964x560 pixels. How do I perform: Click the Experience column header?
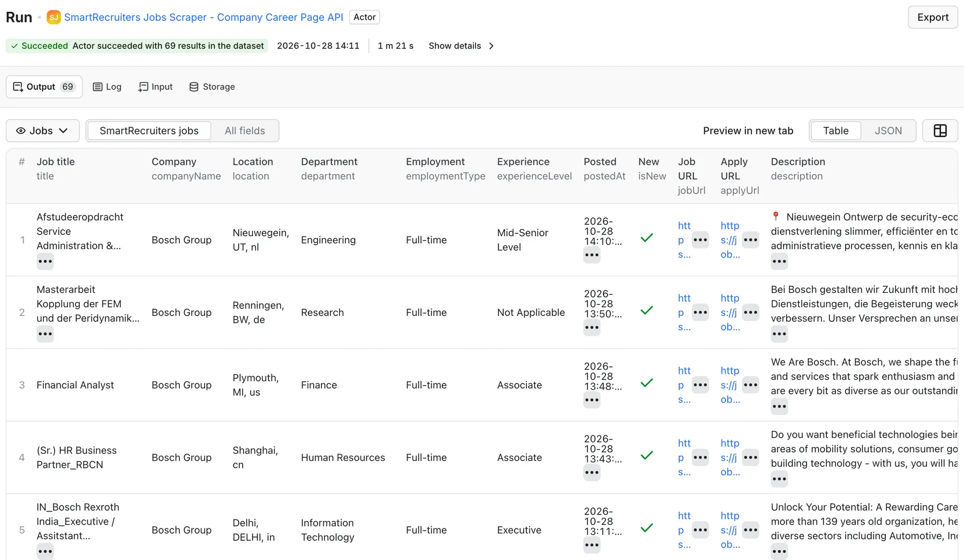tap(523, 162)
